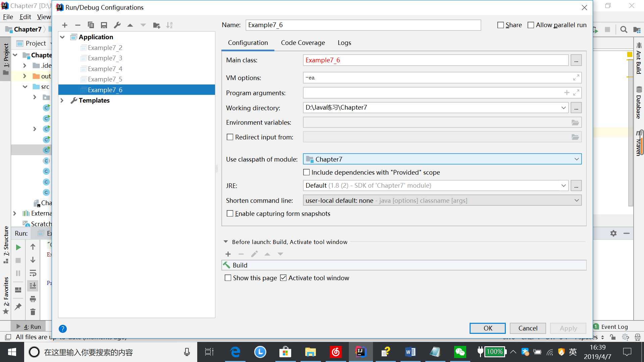644x362 pixels.
Task: Toggle the Share checkbox
Action: tap(501, 25)
